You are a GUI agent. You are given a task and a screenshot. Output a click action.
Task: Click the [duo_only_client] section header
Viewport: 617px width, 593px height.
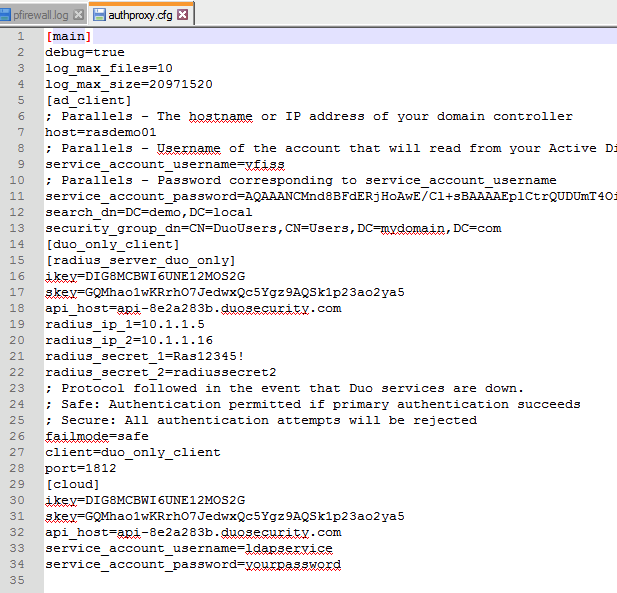click(x=113, y=244)
